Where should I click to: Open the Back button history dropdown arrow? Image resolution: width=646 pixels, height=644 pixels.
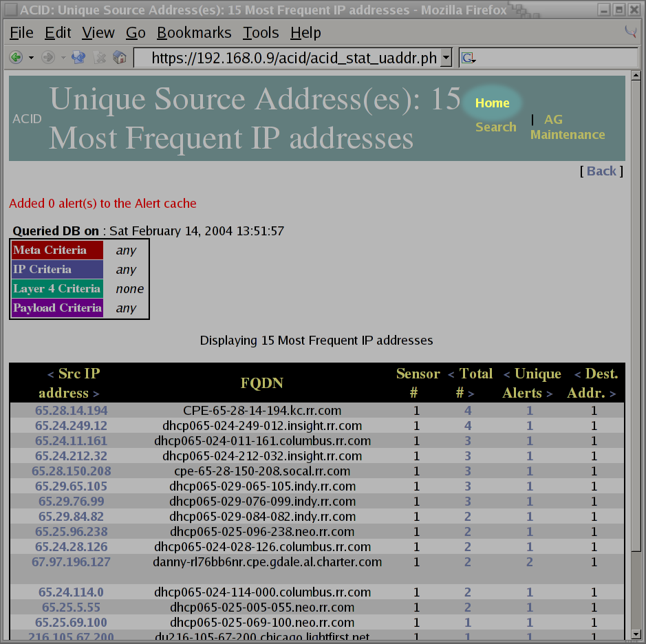click(31, 58)
